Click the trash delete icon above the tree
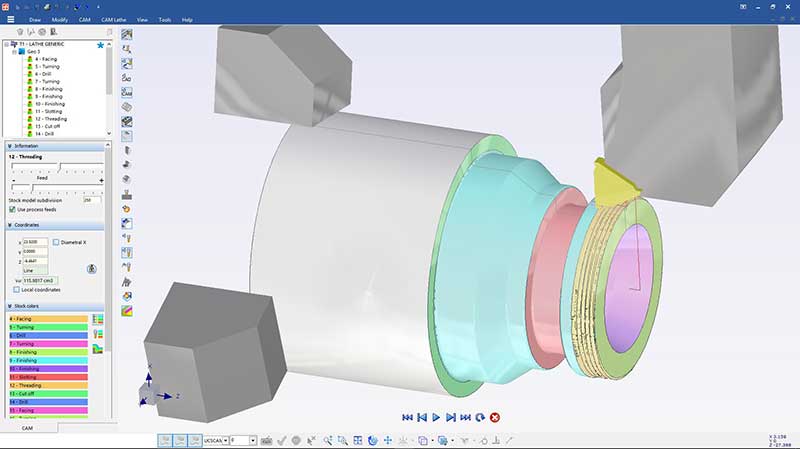This screenshot has width=800, height=449. [x=20, y=32]
